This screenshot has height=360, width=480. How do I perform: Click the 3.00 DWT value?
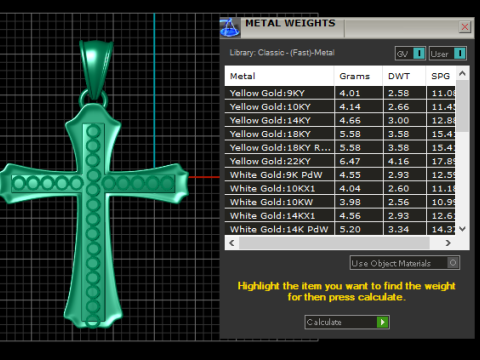point(398,120)
